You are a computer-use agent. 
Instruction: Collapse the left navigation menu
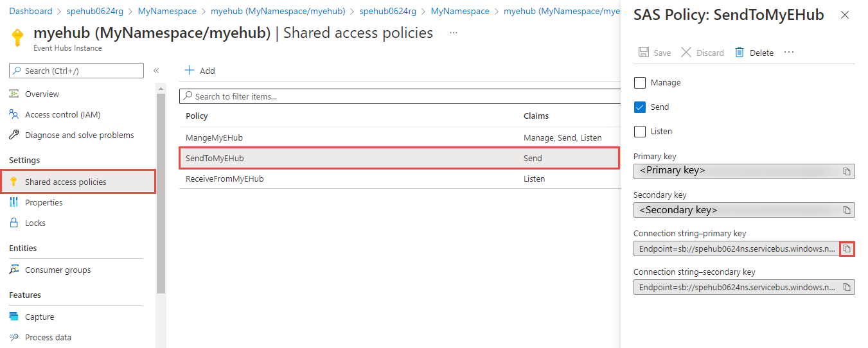(x=156, y=71)
